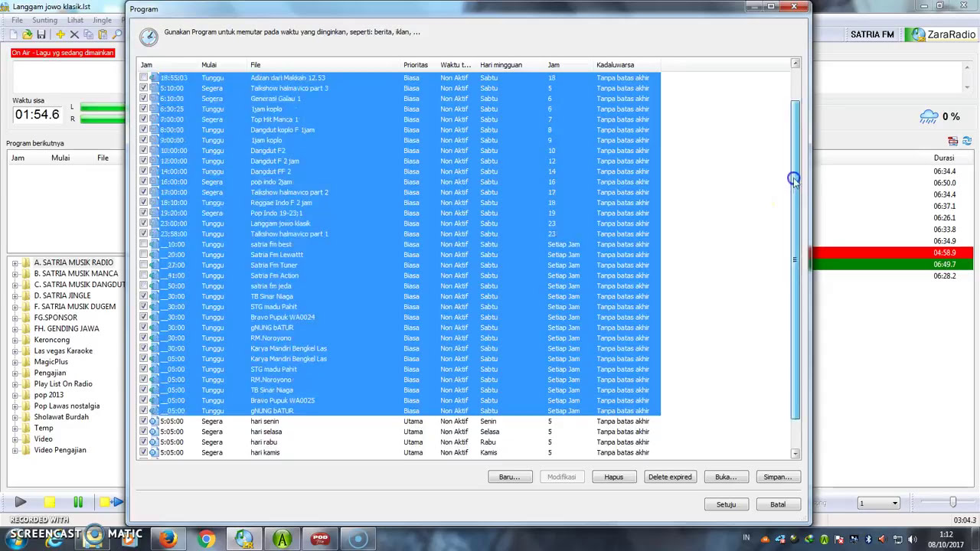Click the Open playlist folder icon
The width and height of the screenshot is (980, 551).
pyautogui.click(x=28, y=34)
